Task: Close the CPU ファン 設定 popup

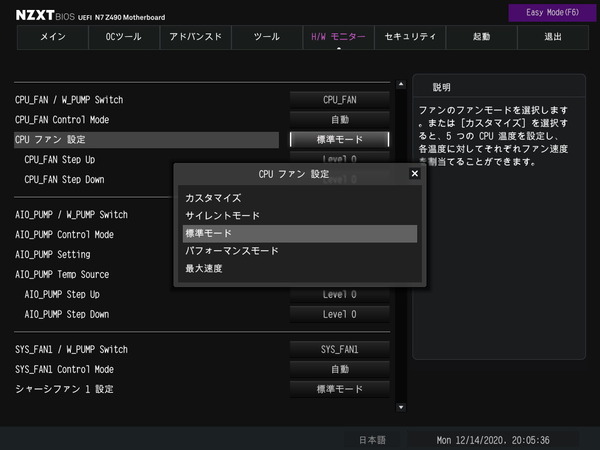Action: pos(414,173)
